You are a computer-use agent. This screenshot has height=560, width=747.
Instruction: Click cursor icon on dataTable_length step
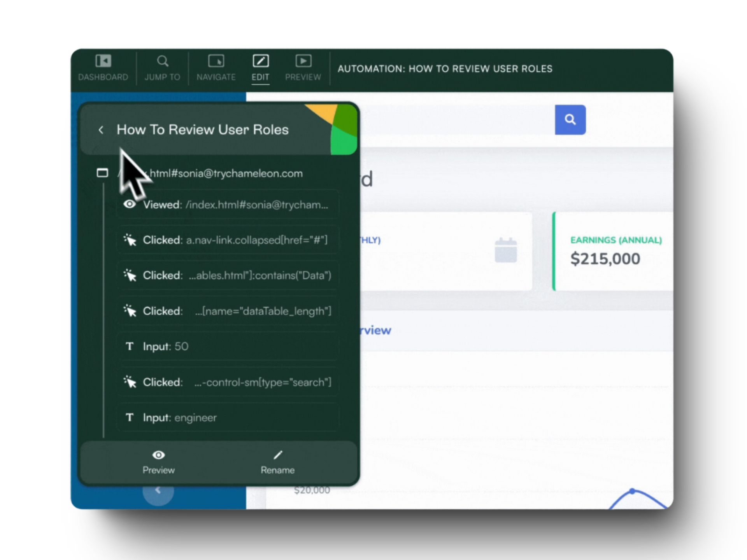[130, 311]
